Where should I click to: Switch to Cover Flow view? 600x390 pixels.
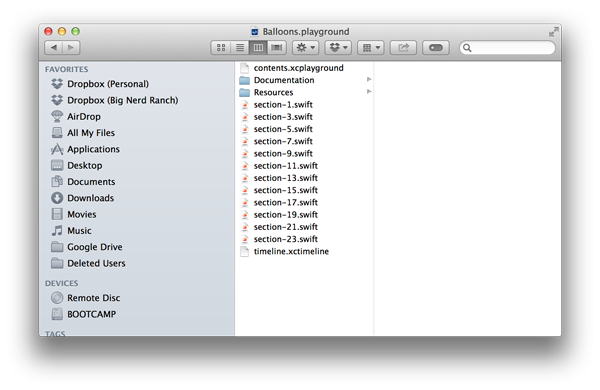click(x=277, y=47)
